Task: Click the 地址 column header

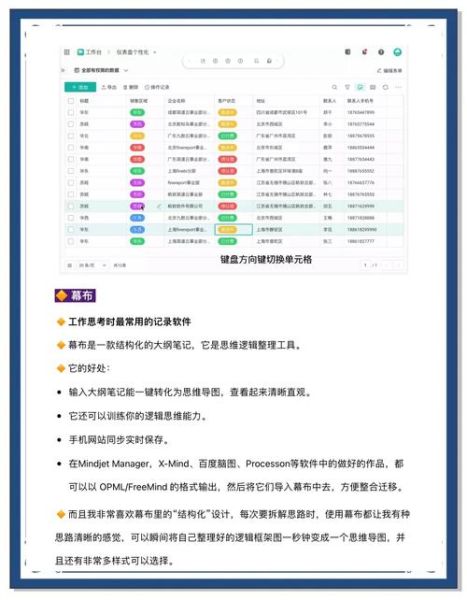Action: [261, 101]
